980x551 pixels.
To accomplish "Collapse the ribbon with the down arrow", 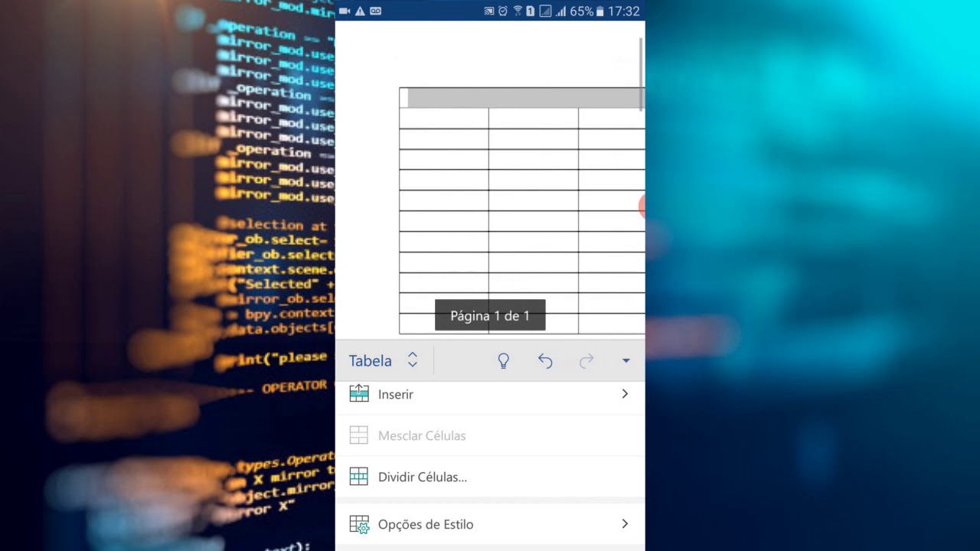I will [x=626, y=360].
